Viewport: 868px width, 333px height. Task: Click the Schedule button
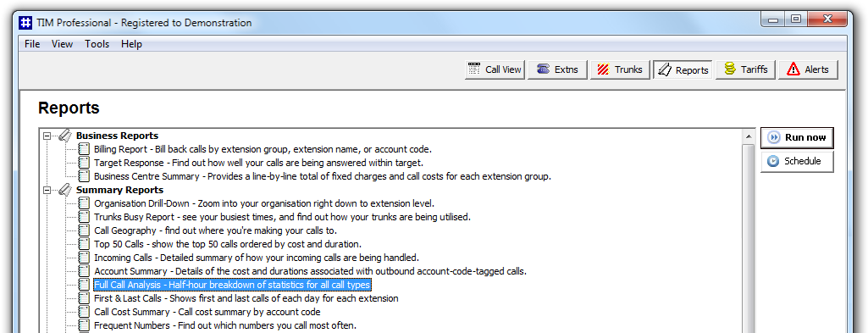tap(797, 161)
